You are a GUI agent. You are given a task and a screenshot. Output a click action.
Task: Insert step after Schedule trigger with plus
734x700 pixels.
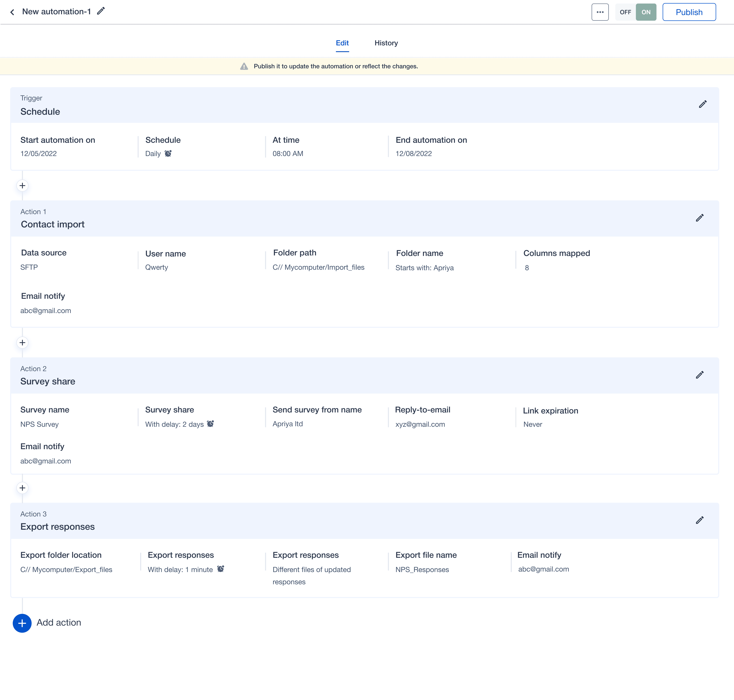[x=22, y=186]
